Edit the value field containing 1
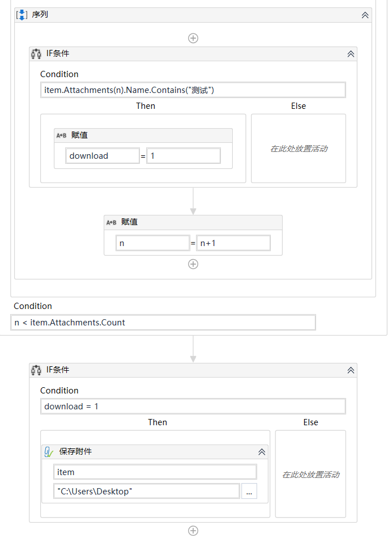The height and width of the screenshot is (542, 392). coord(184,156)
